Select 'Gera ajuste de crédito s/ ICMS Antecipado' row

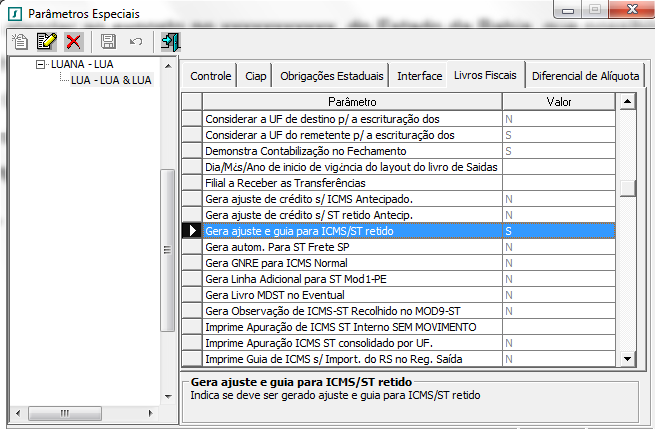pos(352,199)
